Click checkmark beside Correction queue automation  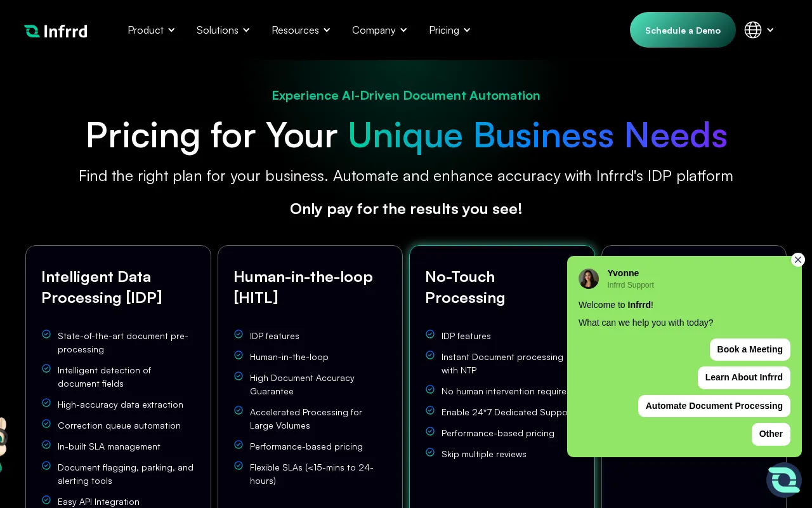[x=46, y=424]
